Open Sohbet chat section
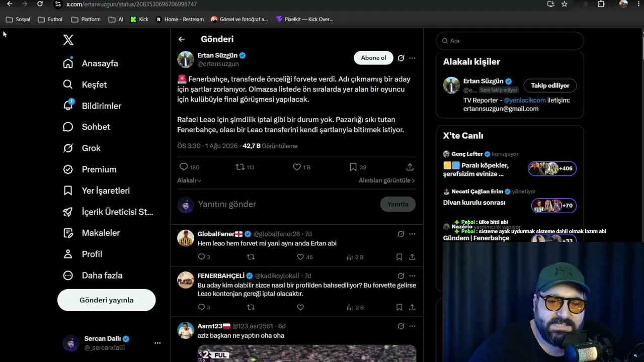 tap(86, 127)
